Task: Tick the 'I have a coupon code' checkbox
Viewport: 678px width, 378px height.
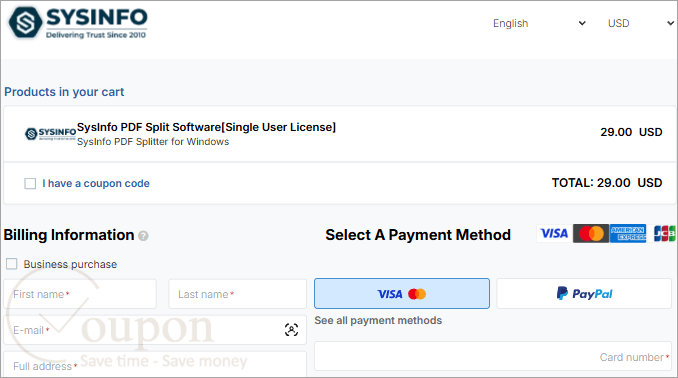Action: 30,184
